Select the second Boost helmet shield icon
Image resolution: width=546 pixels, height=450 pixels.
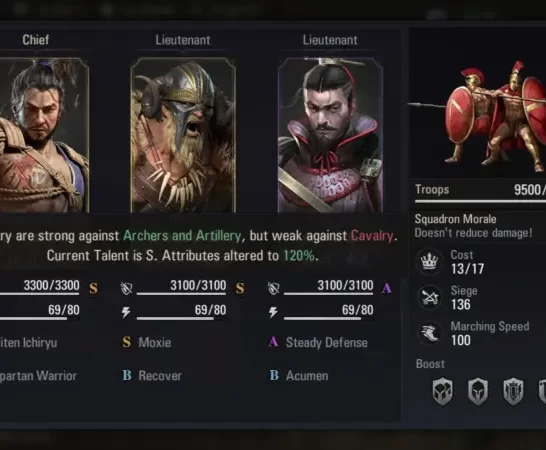click(478, 391)
